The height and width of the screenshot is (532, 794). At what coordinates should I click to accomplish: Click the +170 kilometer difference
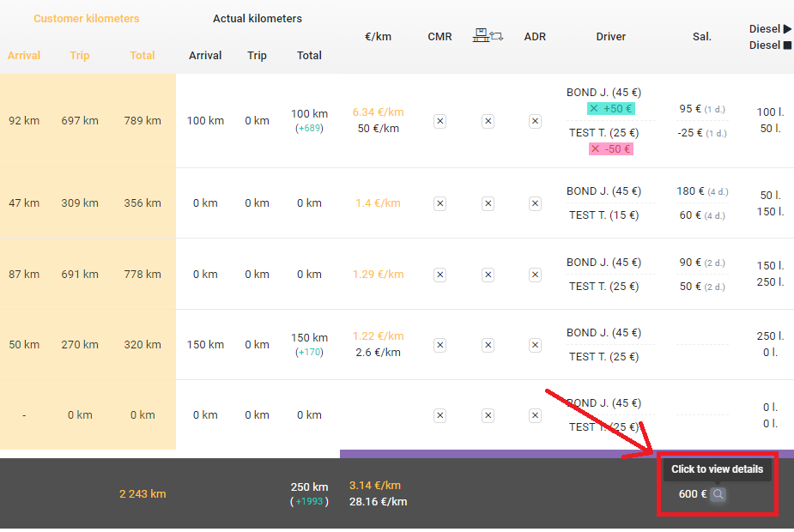pos(309,352)
